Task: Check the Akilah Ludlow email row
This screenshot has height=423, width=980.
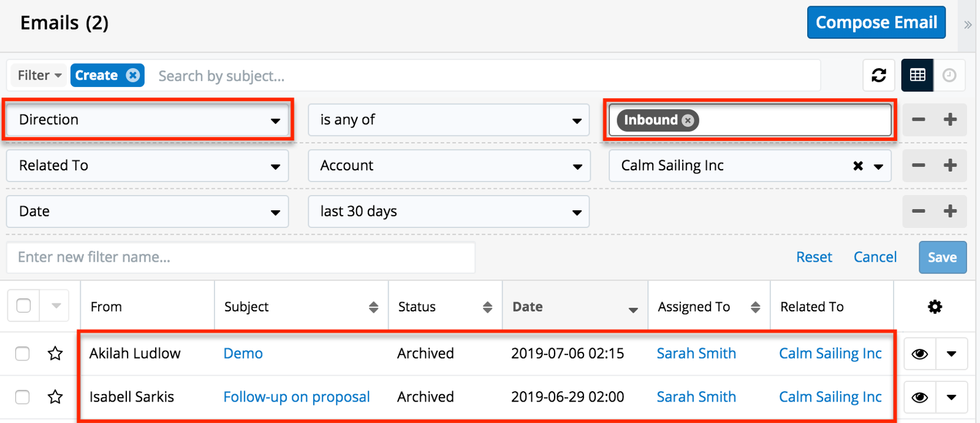Action: [23, 354]
